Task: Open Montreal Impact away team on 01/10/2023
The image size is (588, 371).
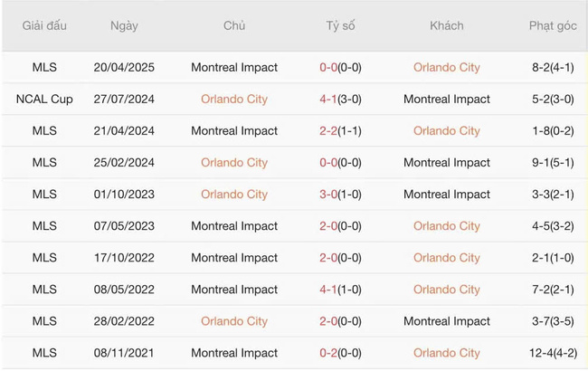Action: [446, 194]
